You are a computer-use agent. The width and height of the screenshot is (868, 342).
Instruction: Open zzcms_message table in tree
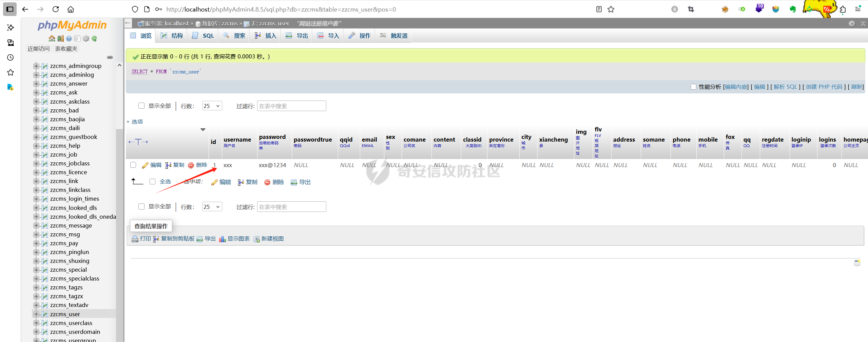[71, 226]
